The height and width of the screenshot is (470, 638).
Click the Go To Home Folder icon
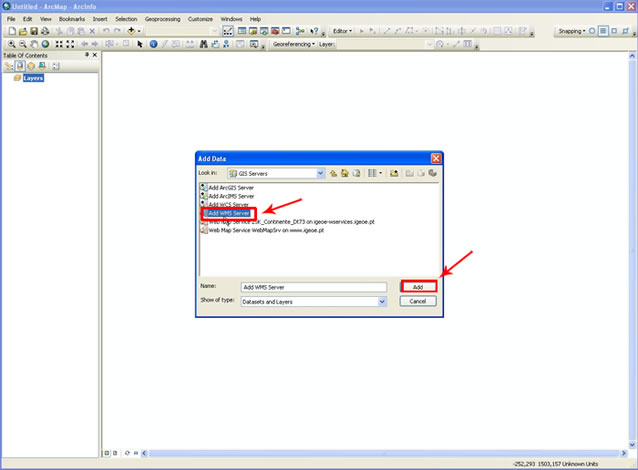point(345,173)
